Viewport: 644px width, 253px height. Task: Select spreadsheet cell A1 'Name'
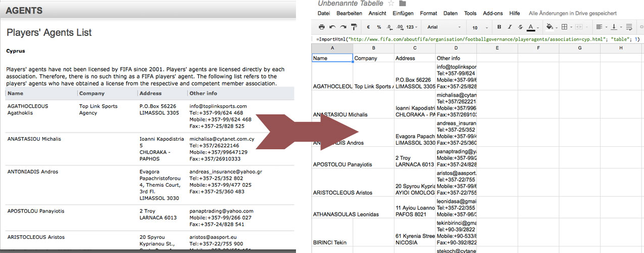pyautogui.click(x=332, y=58)
